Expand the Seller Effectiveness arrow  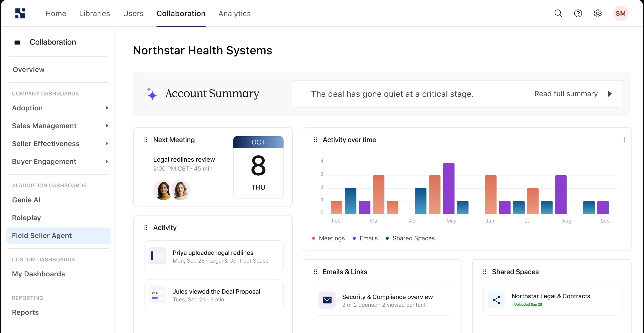click(x=107, y=144)
